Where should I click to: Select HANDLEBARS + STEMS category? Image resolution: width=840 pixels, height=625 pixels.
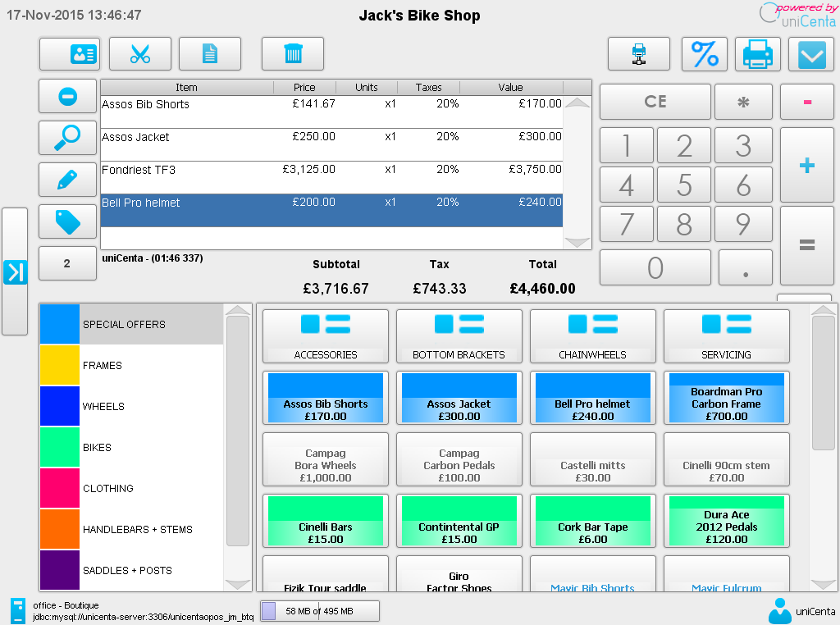pos(132,529)
